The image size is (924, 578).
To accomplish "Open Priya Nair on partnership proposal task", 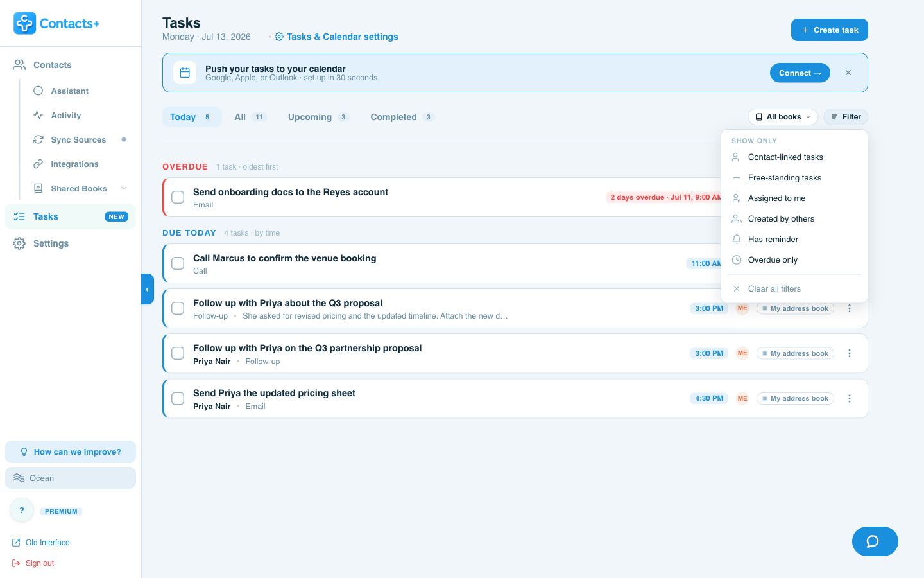I will [x=212, y=362].
